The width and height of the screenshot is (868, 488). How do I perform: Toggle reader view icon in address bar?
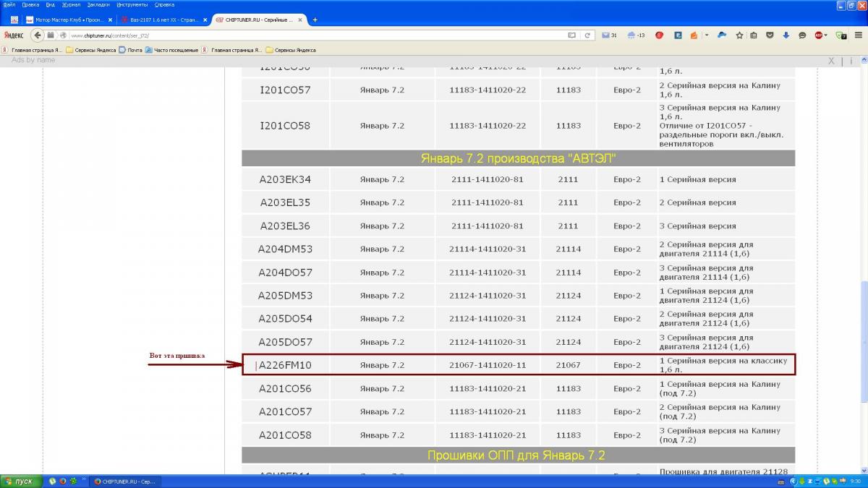click(571, 35)
